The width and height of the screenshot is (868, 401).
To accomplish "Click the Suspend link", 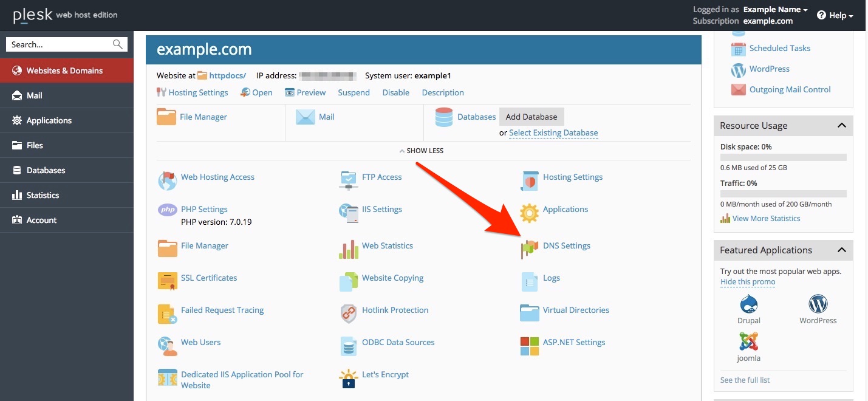I will [x=354, y=93].
